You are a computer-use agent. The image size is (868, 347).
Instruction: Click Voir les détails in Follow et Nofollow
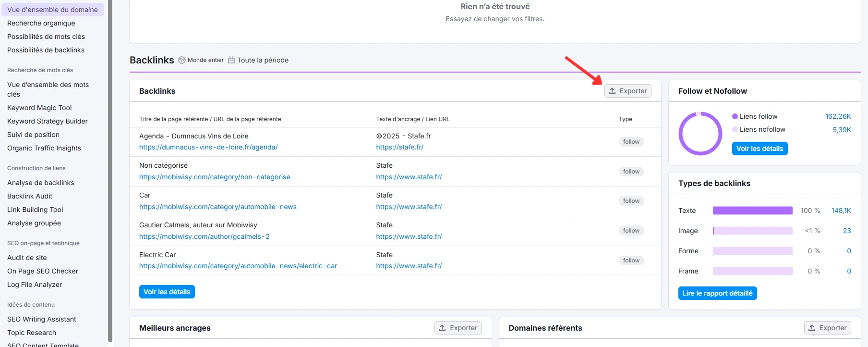(x=759, y=149)
